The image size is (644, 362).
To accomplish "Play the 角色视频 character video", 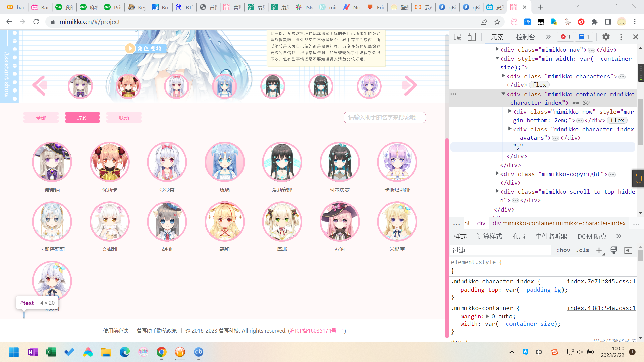I will (x=130, y=48).
